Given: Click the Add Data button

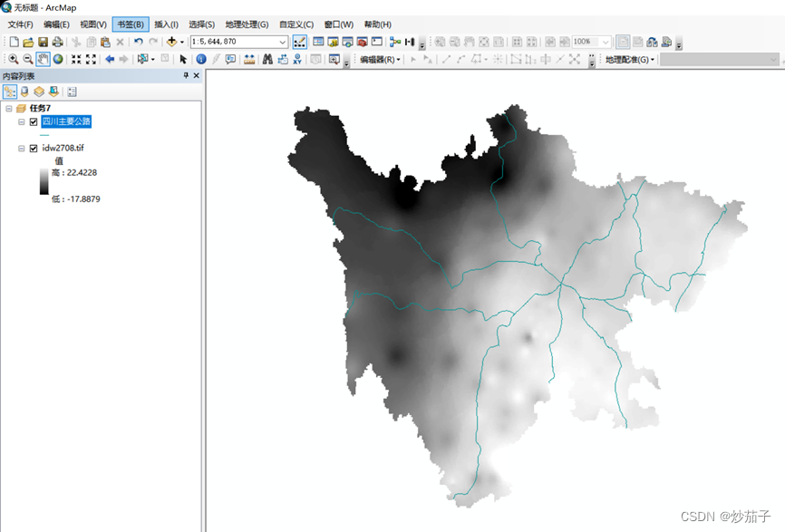Looking at the screenshot, I should point(171,42).
